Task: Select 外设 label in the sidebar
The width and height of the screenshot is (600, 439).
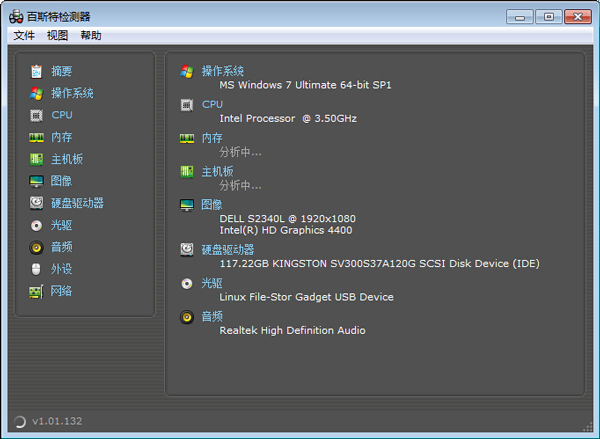Action: [x=62, y=269]
